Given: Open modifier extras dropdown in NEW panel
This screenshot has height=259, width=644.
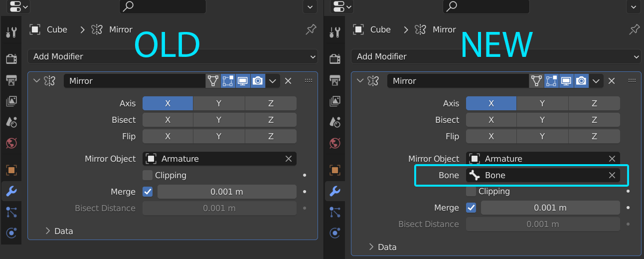Looking at the screenshot, I should coord(596,81).
